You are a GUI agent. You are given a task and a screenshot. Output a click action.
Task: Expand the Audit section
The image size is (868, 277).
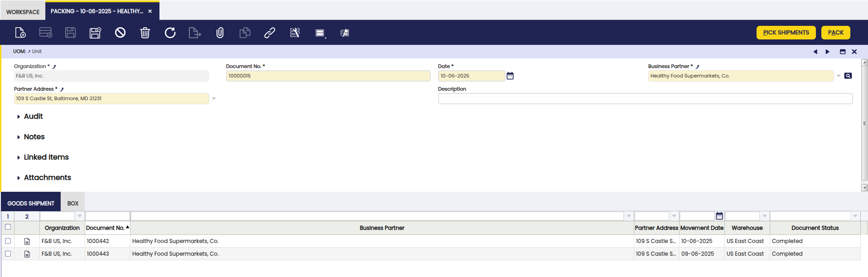33,117
